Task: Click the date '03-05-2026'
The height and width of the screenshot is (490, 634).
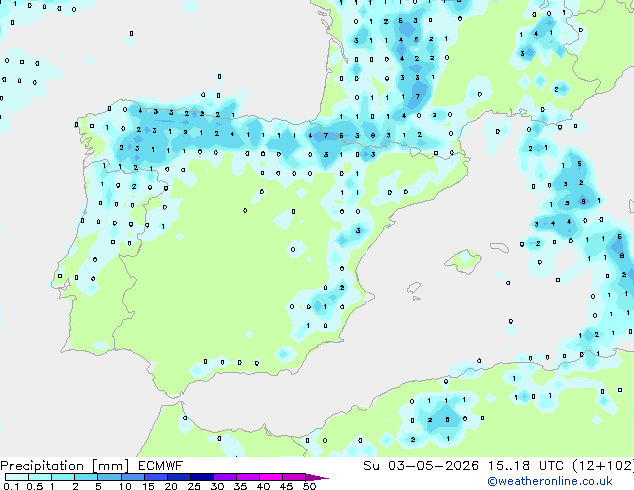Action: coord(433,466)
